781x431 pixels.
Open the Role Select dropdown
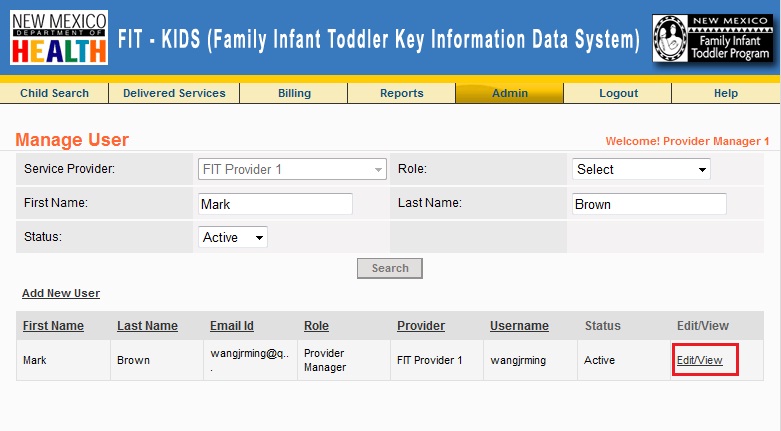pos(641,169)
